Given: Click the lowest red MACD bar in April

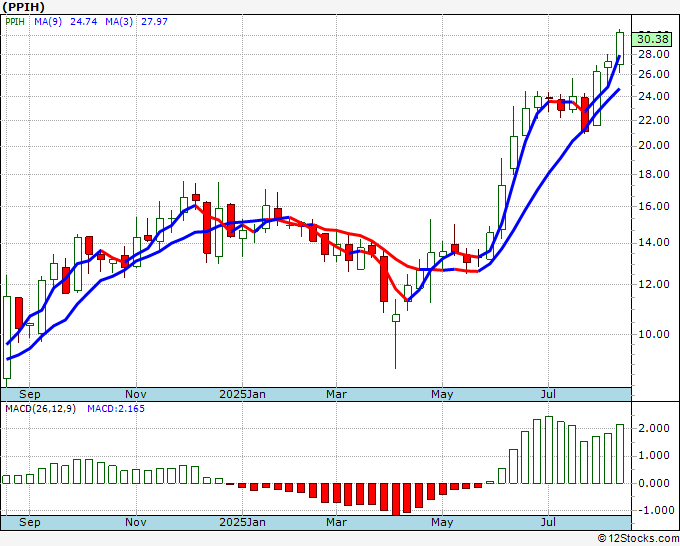Looking at the screenshot, I should tap(396, 499).
